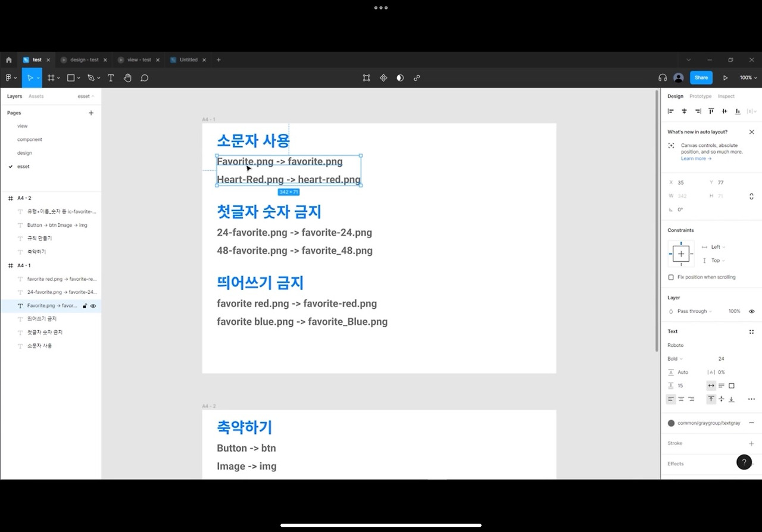Align horizontal centers
The image size is (762, 532).
point(684,111)
